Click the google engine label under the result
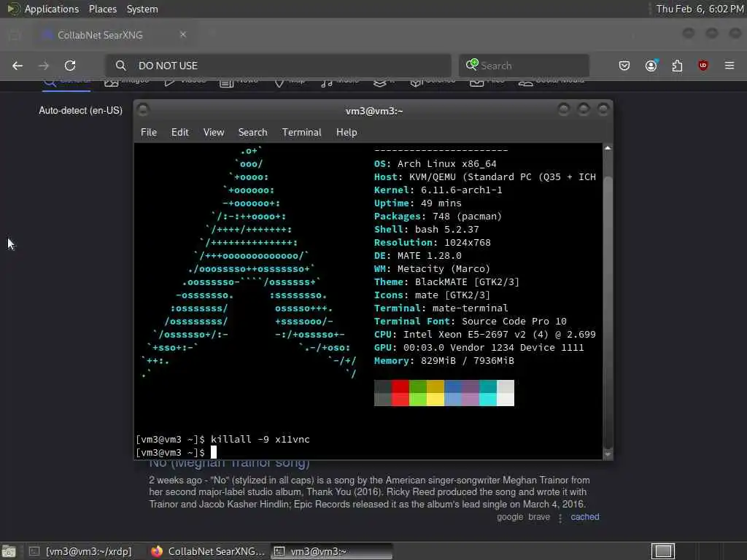This screenshot has width=747, height=560. (510, 517)
